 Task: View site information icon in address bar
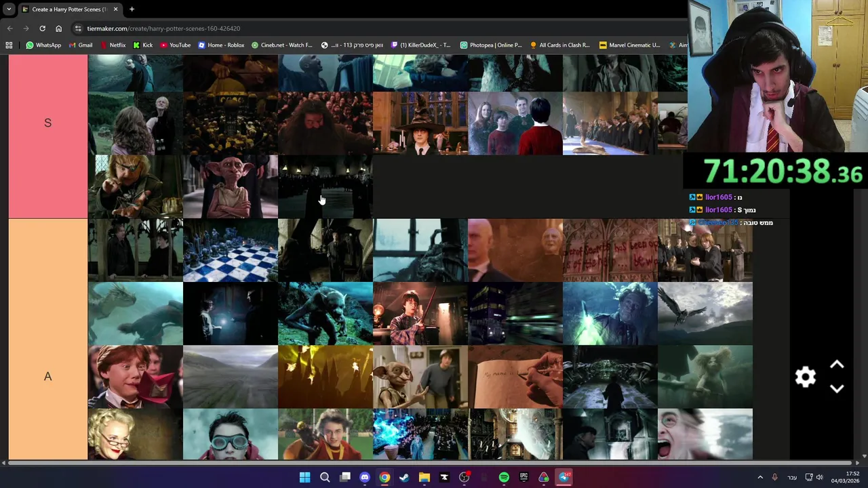[x=78, y=28]
